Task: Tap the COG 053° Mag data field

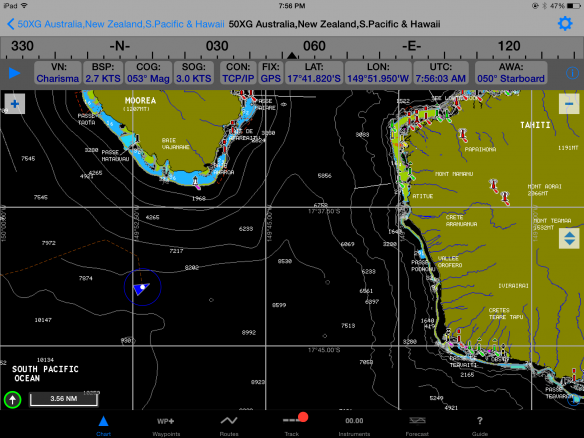Action: tap(148, 73)
